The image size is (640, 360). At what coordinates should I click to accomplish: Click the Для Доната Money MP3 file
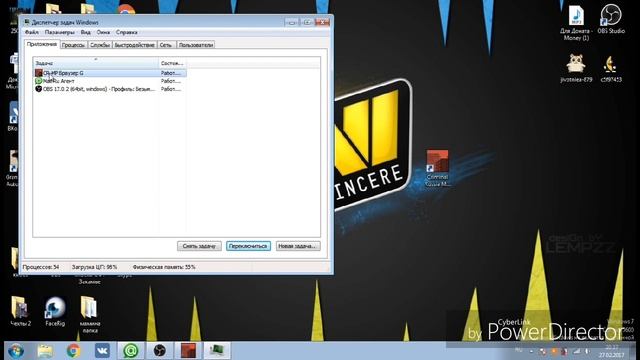576,22
